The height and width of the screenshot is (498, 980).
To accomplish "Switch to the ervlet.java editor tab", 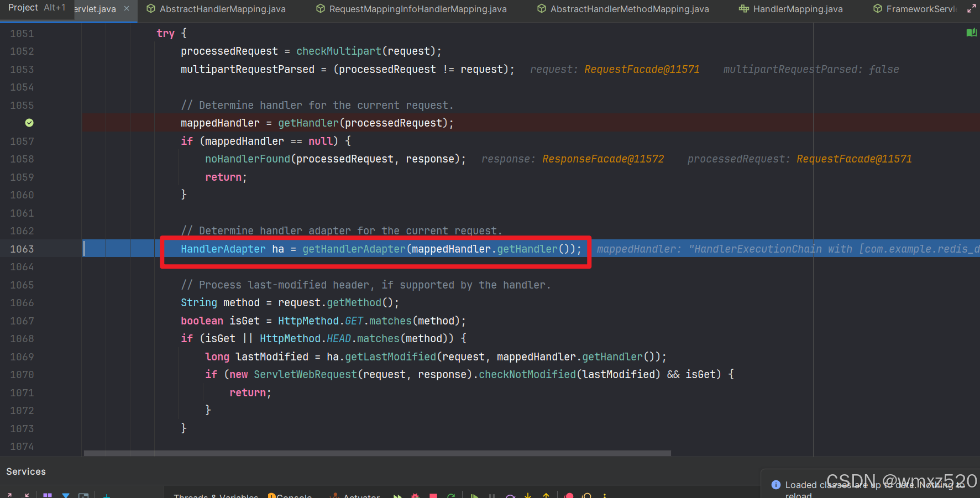I will pyautogui.click(x=95, y=9).
